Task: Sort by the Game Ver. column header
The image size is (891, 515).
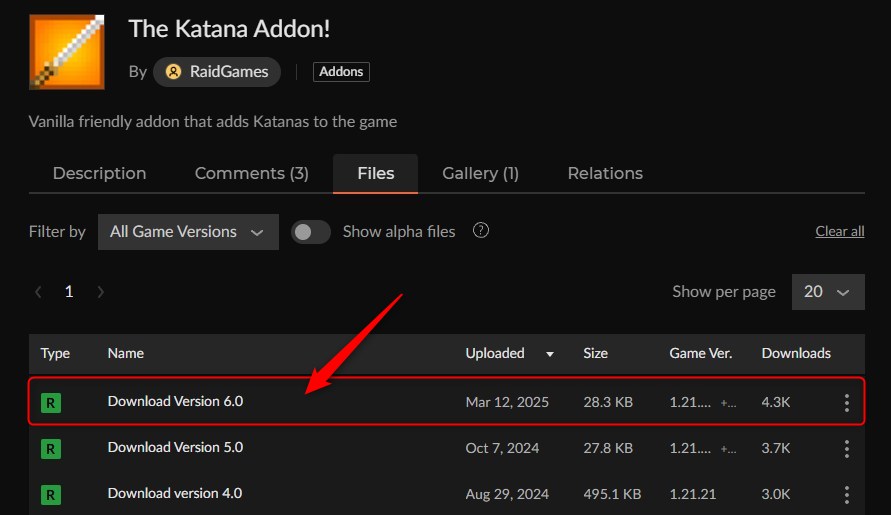Action: 701,354
